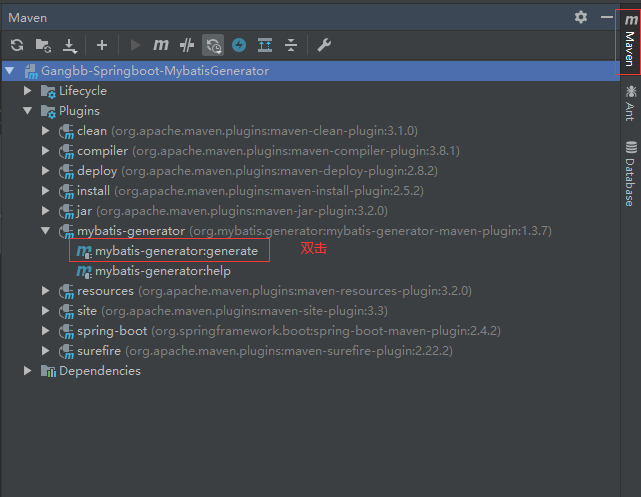Click the compiler plugin icon
Viewport: 641px width, 497px height.
(66, 152)
